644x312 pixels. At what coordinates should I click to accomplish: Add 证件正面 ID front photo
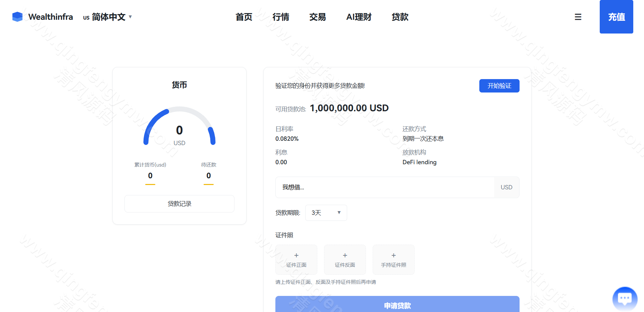point(296,260)
